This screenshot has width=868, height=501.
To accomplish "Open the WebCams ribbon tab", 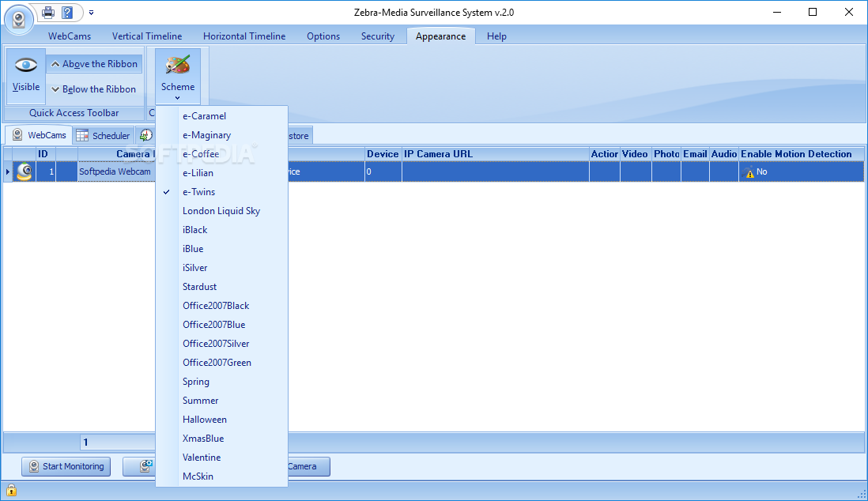I will pos(70,36).
